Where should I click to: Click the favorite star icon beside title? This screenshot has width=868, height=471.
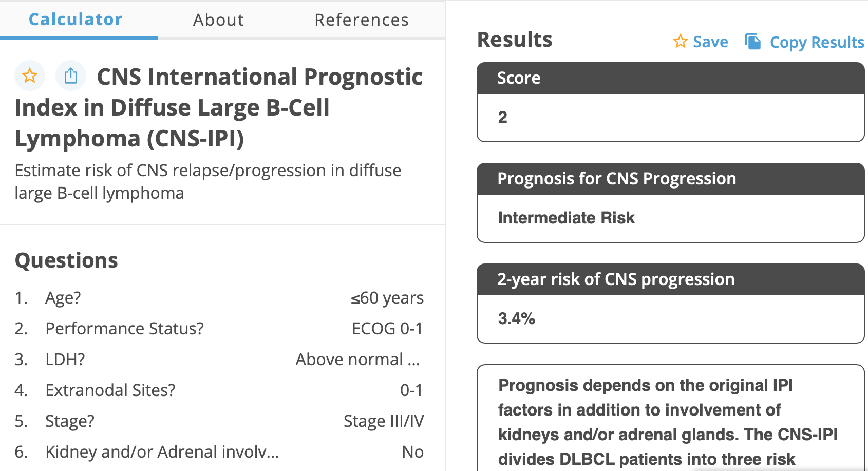(30, 76)
